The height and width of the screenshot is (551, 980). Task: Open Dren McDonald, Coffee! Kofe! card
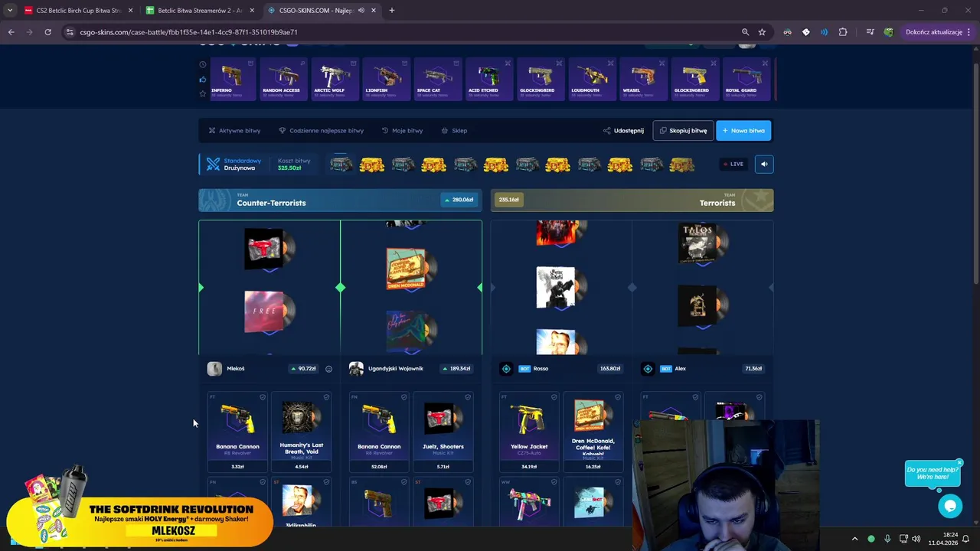pyautogui.click(x=593, y=432)
